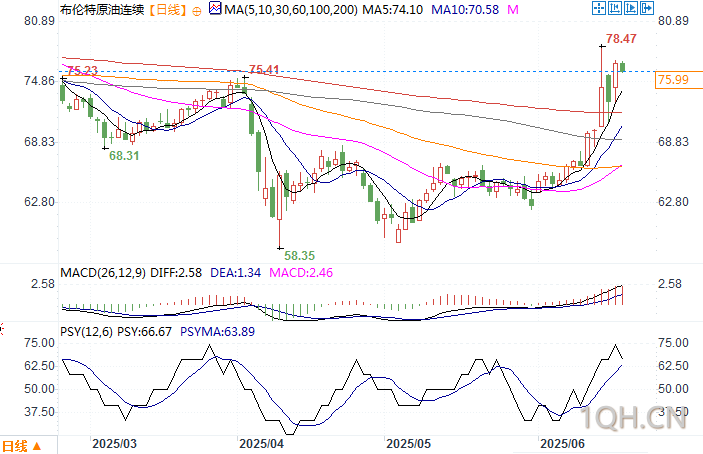
Task: Open the 【日线】 period label in title
Action: [168, 9]
